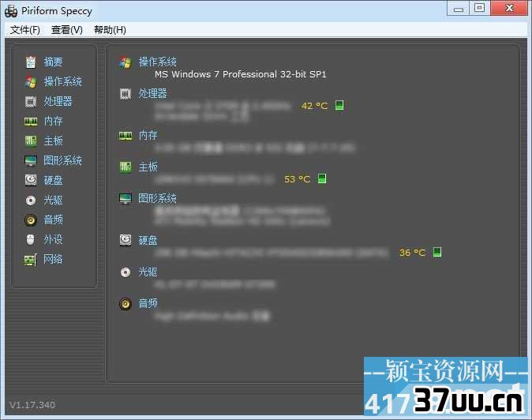Click the 图形系统 heading in summary panel

157,198
